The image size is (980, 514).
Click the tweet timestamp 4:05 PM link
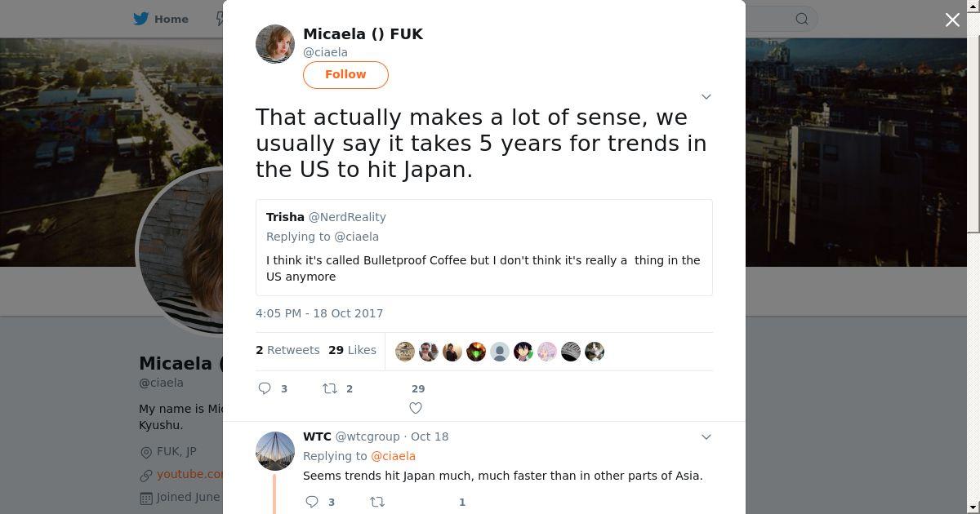[319, 313]
